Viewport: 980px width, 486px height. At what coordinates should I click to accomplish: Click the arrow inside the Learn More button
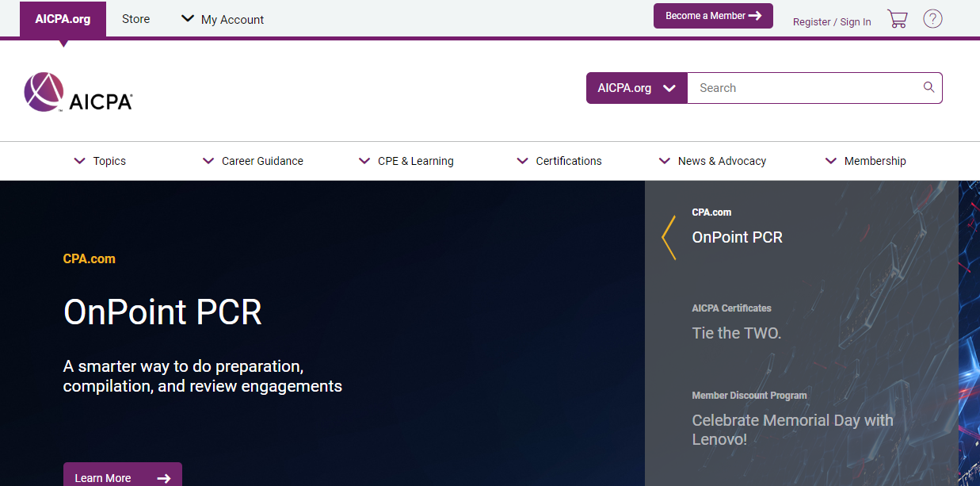(x=164, y=478)
